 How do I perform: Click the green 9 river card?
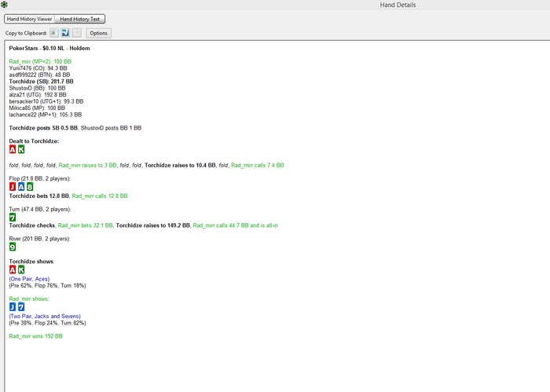click(x=13, y=247)
